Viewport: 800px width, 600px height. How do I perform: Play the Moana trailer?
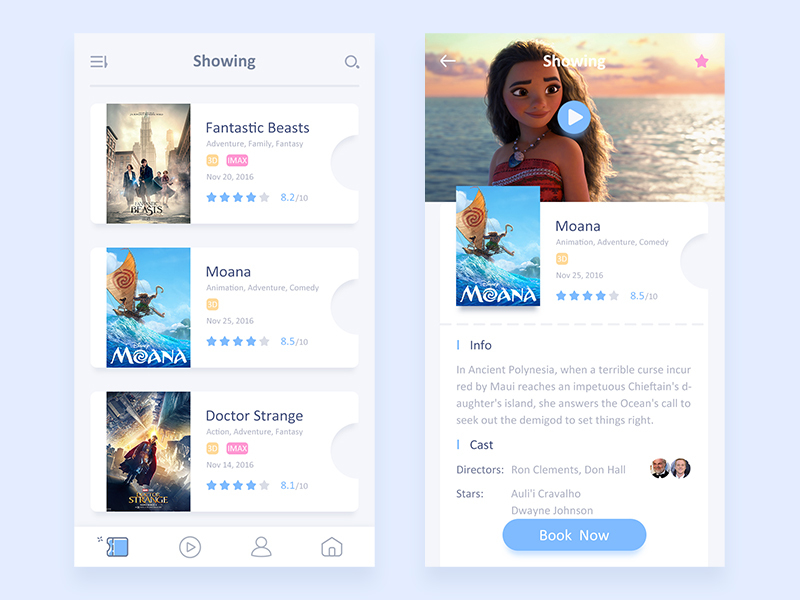click(x=574, y=117)
